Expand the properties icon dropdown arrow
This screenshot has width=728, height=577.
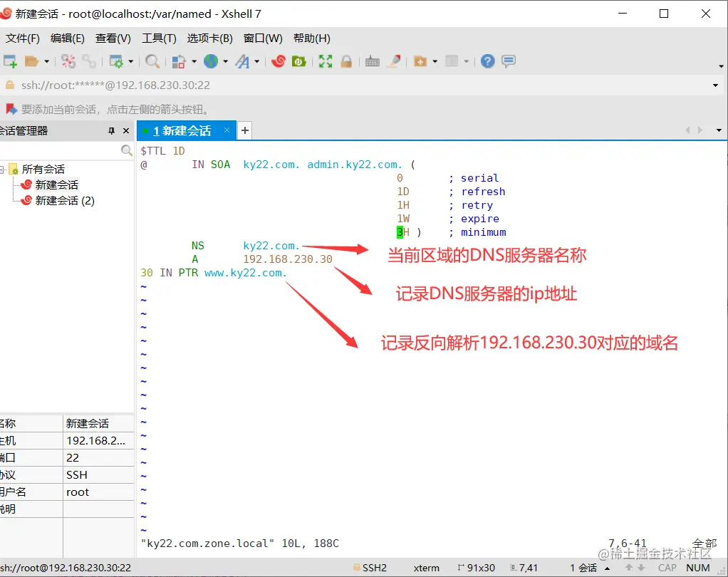(x=131, y=61)
